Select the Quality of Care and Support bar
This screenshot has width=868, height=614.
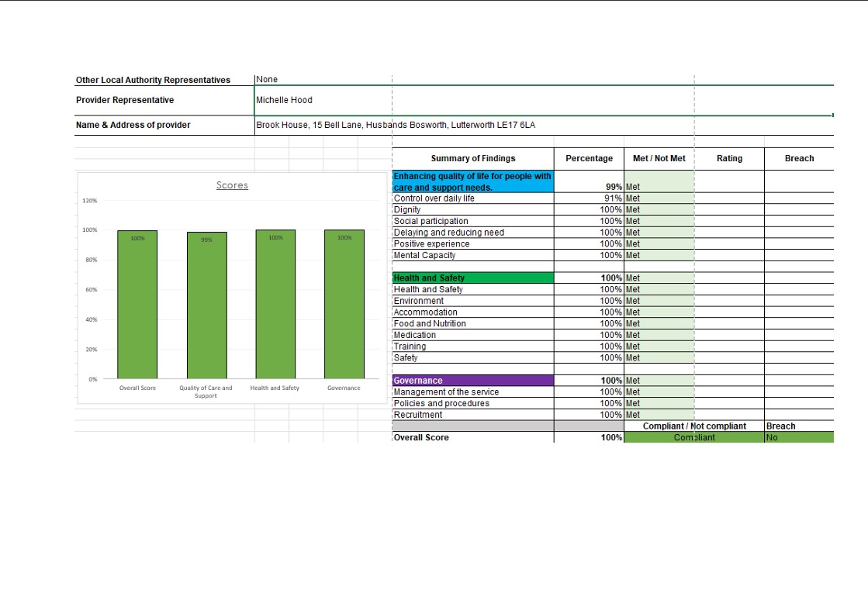click(x=206, y=305)
